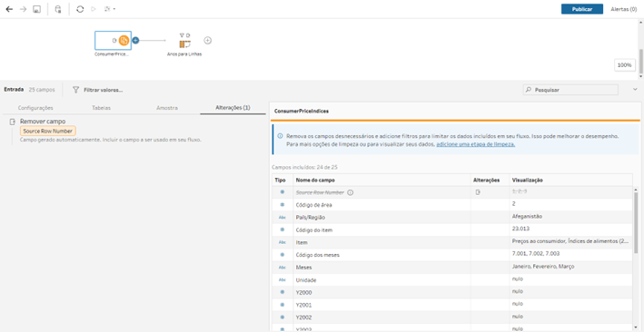Open the run options dropdown in toolbar
The width and height of the screenshot is (644, 332).
click(110, 9)
